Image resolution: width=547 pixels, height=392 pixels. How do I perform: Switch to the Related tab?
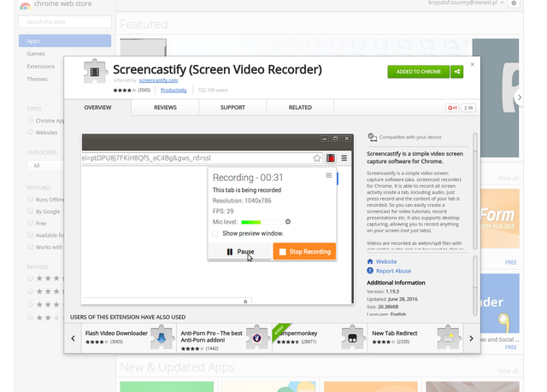coord(300,108)
